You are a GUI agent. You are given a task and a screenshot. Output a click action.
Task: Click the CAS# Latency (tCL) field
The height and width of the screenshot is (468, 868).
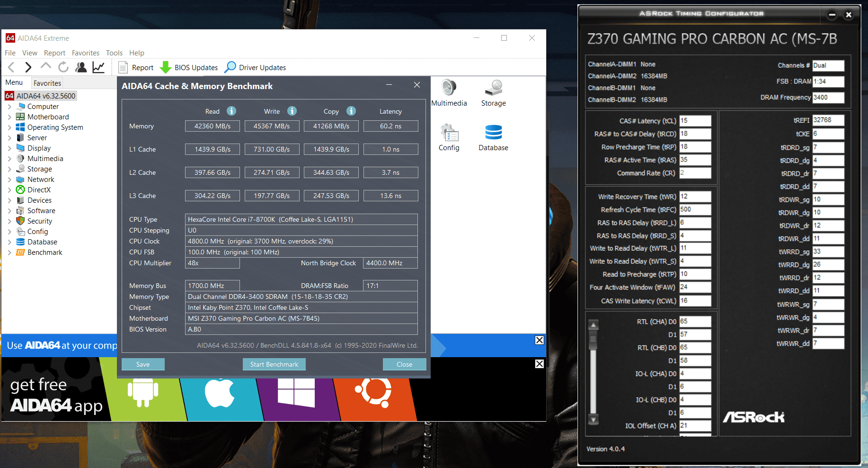click(695, 121)
